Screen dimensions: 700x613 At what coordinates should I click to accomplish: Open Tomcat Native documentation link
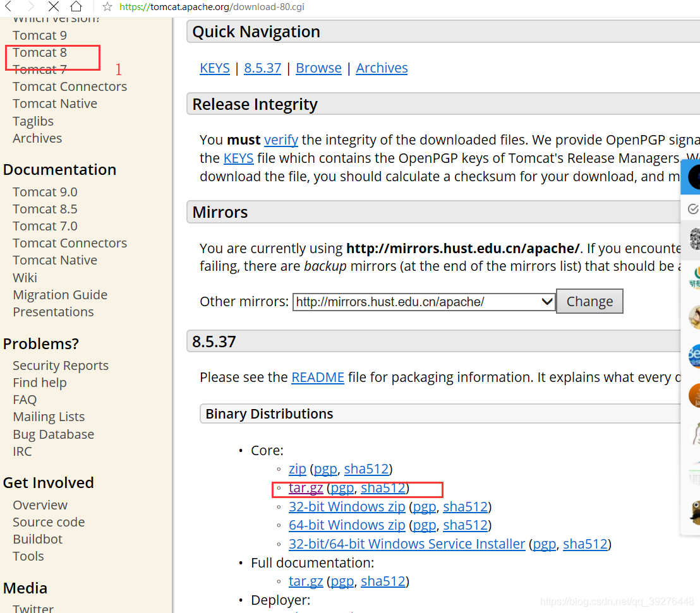55,260
